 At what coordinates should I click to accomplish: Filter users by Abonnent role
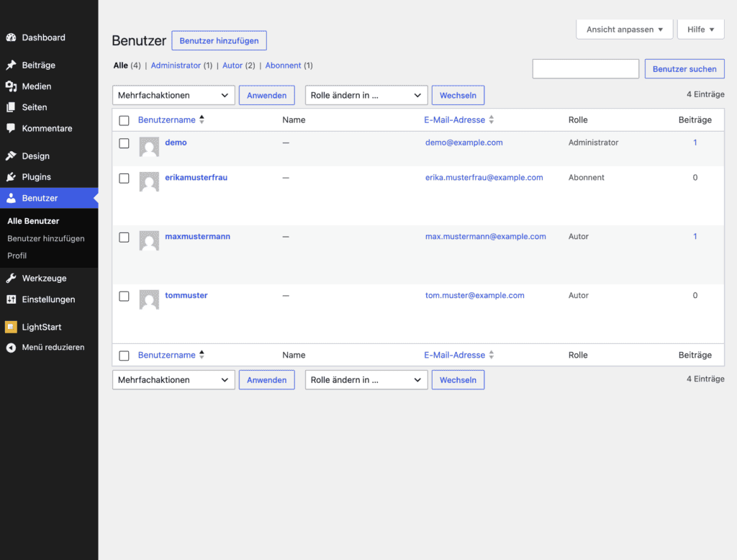click(x=283, y=66)
